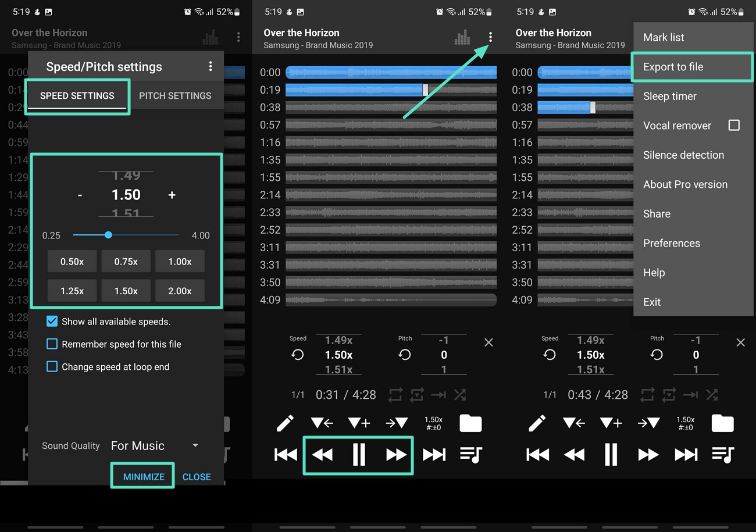The width and height of the screenshot is (756, 532).
Task: Uncheck Show all available speeds
Action: 52,322
